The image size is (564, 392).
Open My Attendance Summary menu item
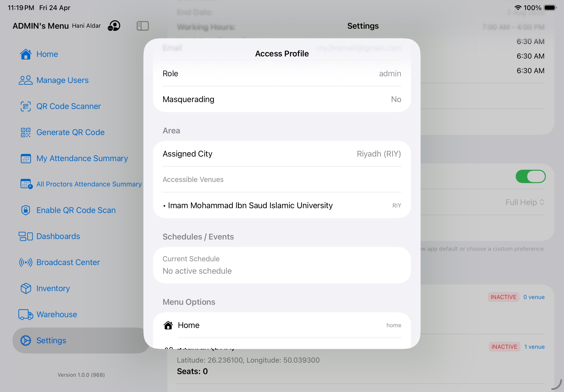pos(82,158)
